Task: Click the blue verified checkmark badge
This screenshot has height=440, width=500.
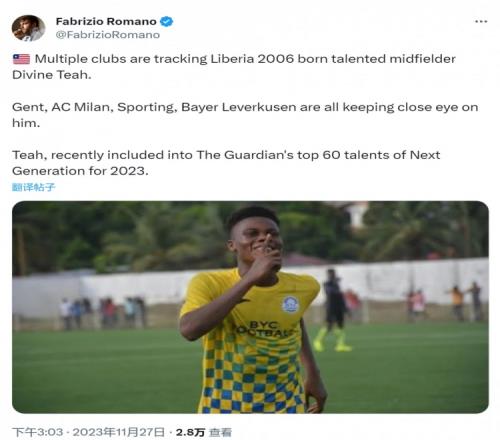Action: [x=166, y=21]
